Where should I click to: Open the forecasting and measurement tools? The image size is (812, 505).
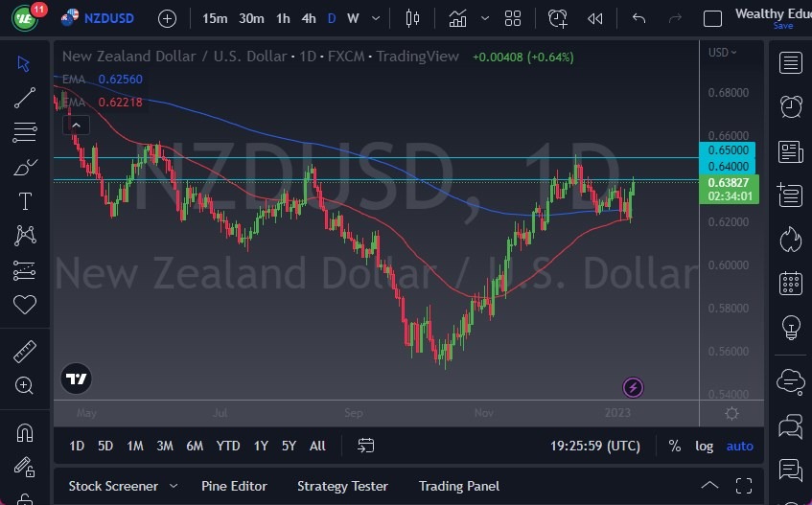(x=24, y=270)
